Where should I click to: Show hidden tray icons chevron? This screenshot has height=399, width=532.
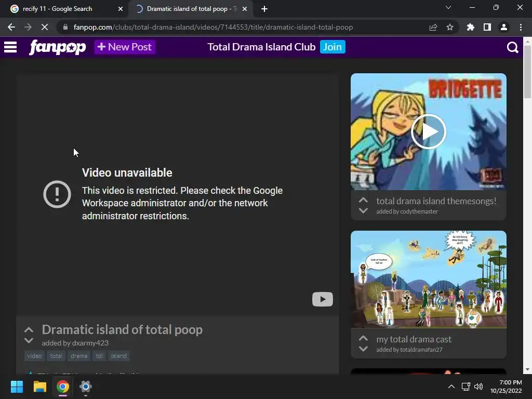click(451, 387)
